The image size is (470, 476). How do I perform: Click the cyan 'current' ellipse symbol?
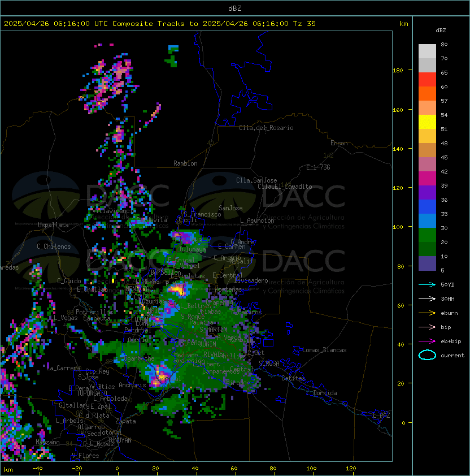(x=427, y=355)
